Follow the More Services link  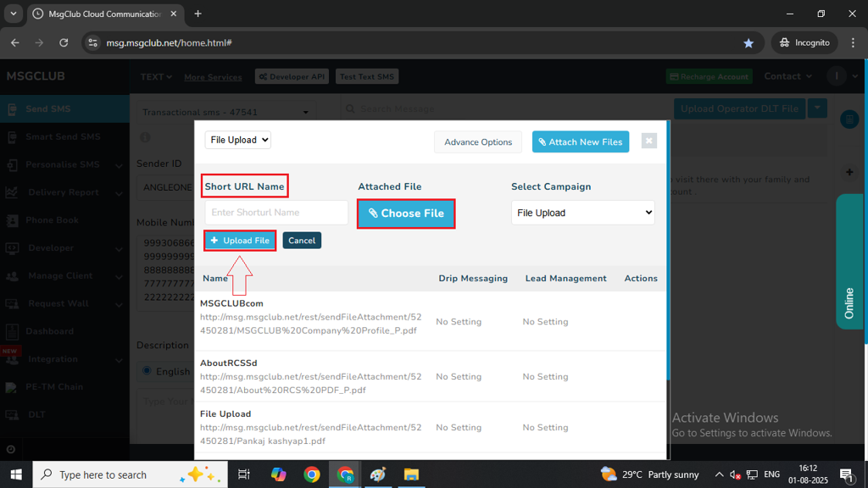(213, 77)
